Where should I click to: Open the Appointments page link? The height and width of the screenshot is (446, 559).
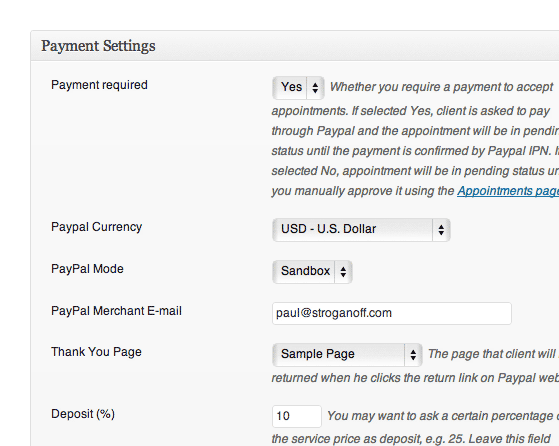508,191
